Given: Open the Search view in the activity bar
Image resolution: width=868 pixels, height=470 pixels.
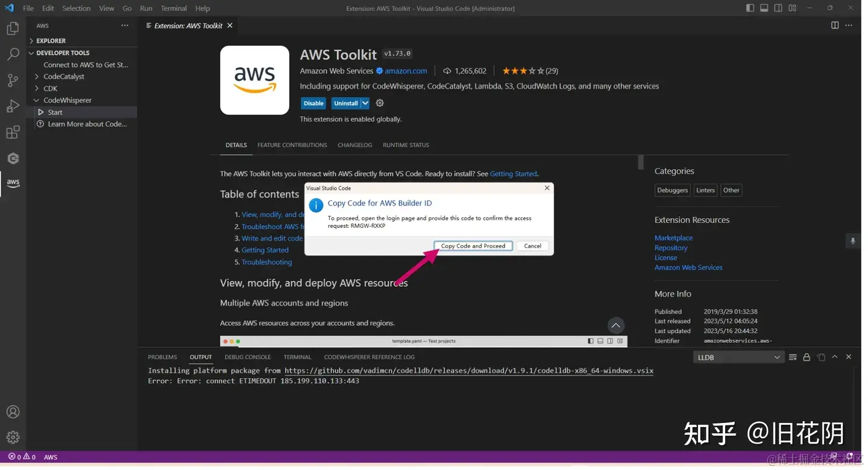Looking at the screenshot, I should point(13,54).
